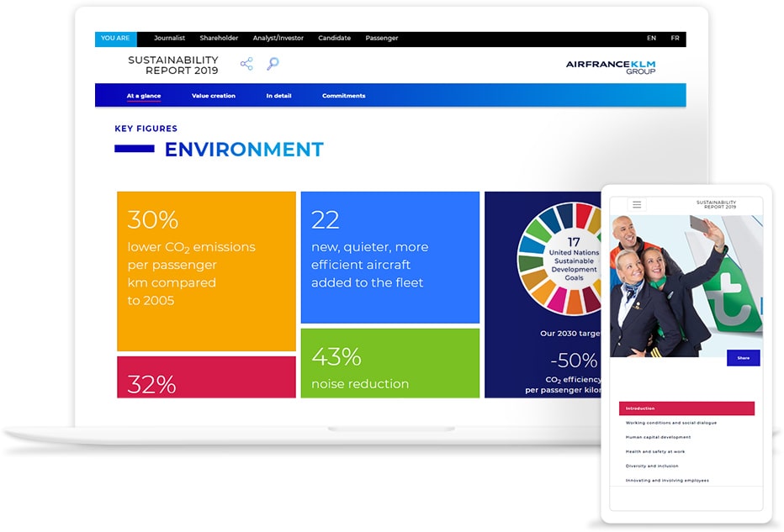Choose the Analyst/Investor profile
The image size is (784, 532).
[278, 39]
